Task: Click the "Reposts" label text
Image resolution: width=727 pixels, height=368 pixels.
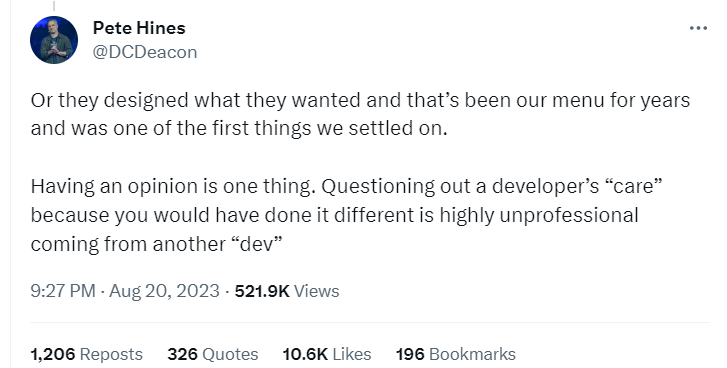Action: (x=111, y=354)
